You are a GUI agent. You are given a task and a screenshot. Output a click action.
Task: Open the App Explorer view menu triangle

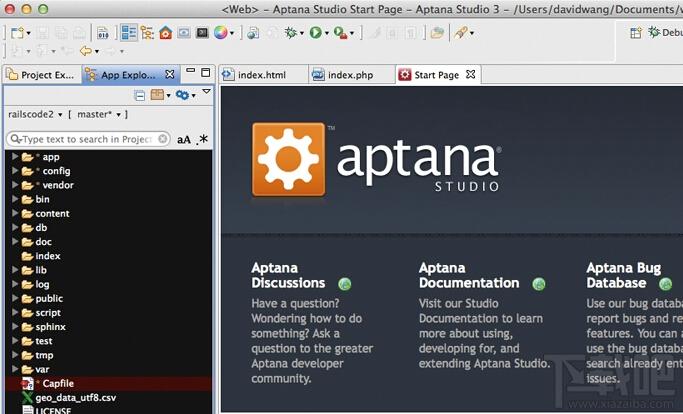click(x=206, y=92)
